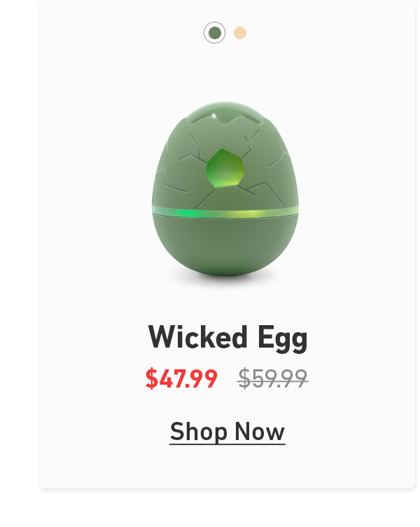Click the word "Egg" in the title

[x=283, y=339]
